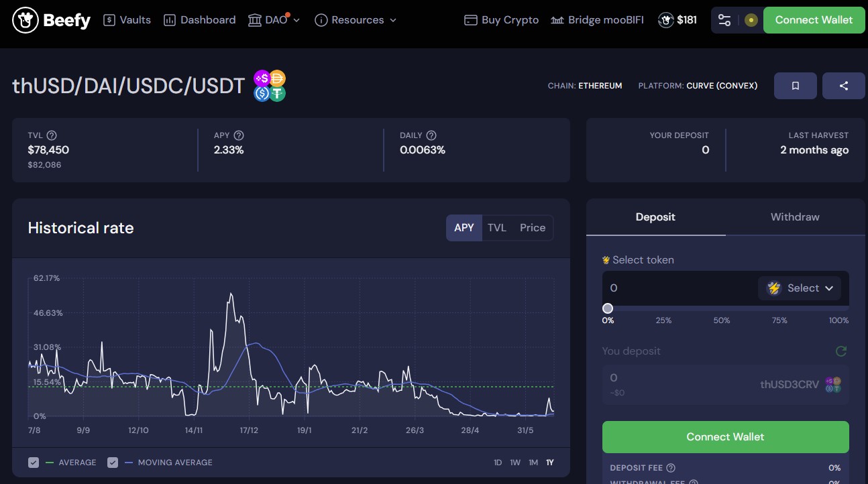
Task: Switch the chart to TVL
Action: coord(497,228)
